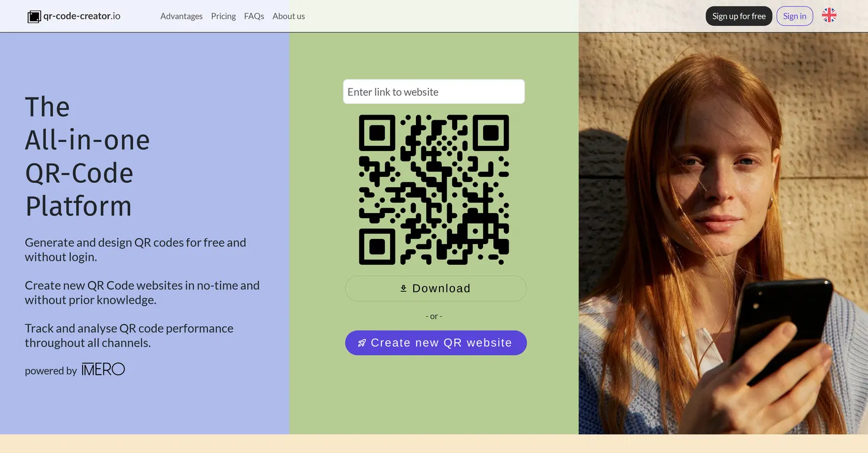Open the Pricing menu item
Screen dimensions: 868x453
pos(223,16)
